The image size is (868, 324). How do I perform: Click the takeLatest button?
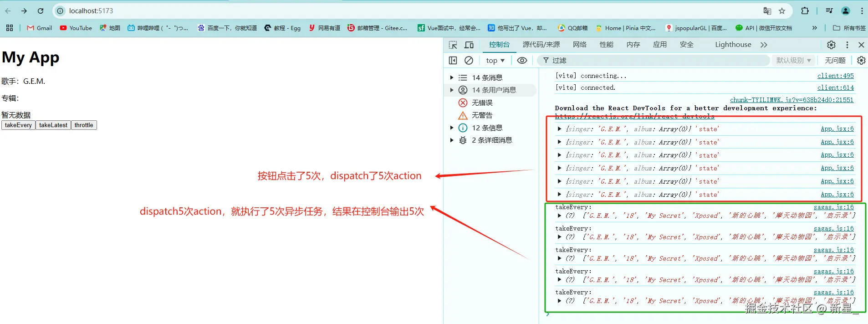(x=53, y=125)
